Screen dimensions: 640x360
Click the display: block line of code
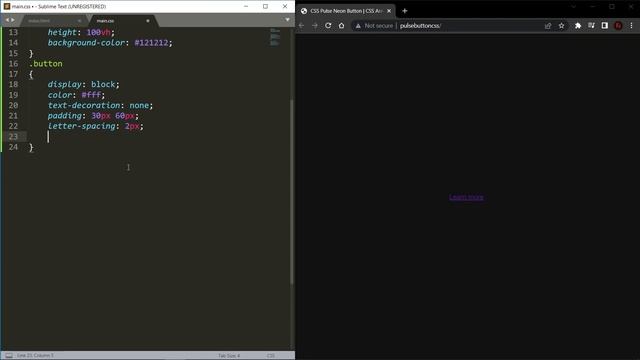pyautogui.click(x=83, y=84)
